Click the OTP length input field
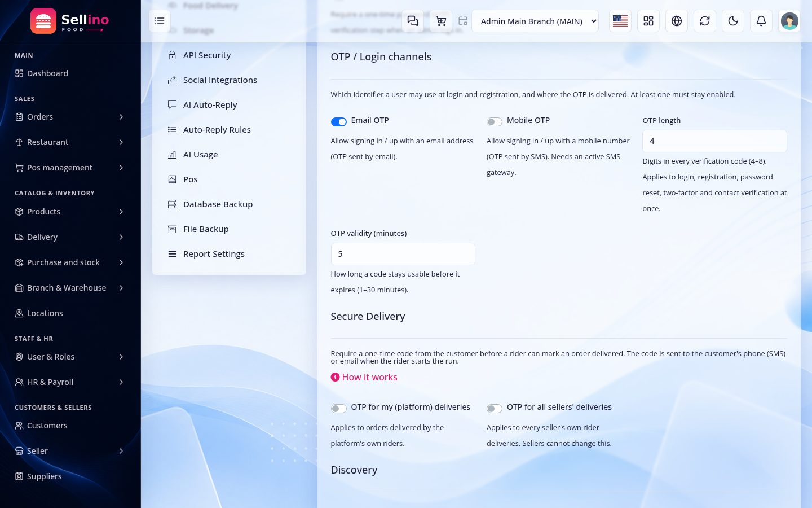 pyautogui.click(x=714, y=141)
